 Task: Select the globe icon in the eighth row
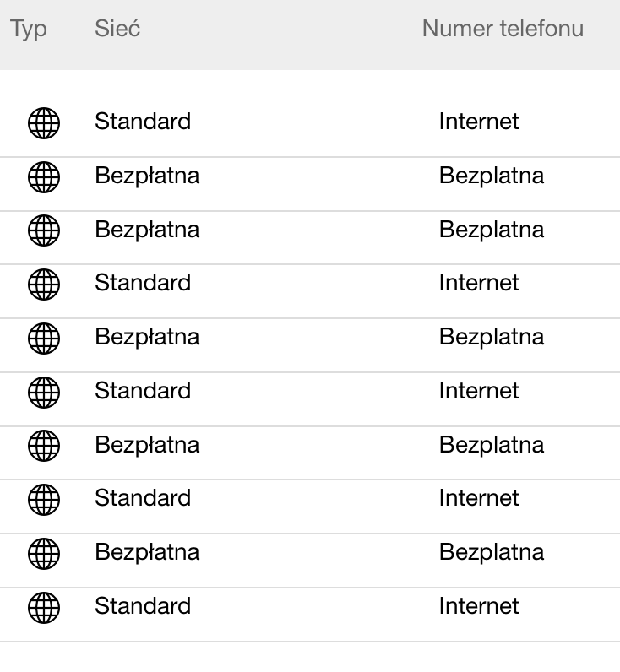tap(44, 500)
